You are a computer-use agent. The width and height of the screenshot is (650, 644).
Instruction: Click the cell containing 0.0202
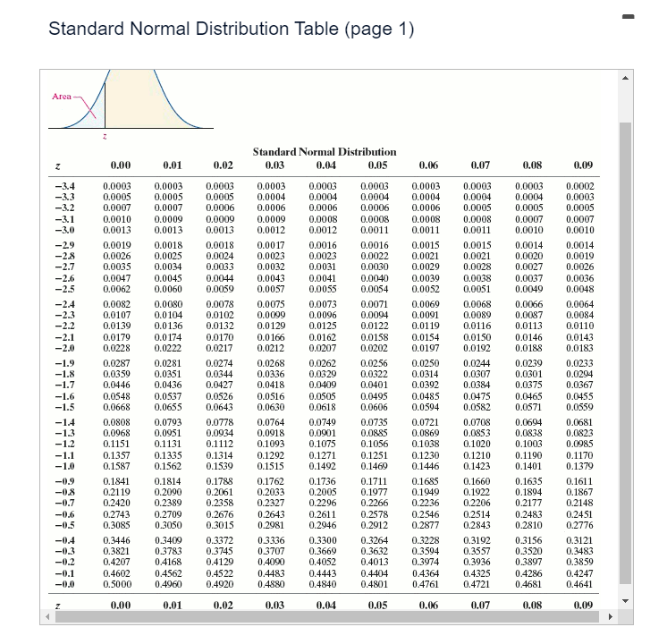click(x=375, y=348)
